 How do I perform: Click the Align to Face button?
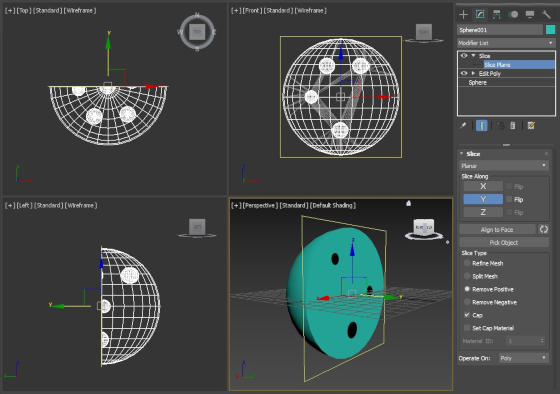click(x=497, y=229)
